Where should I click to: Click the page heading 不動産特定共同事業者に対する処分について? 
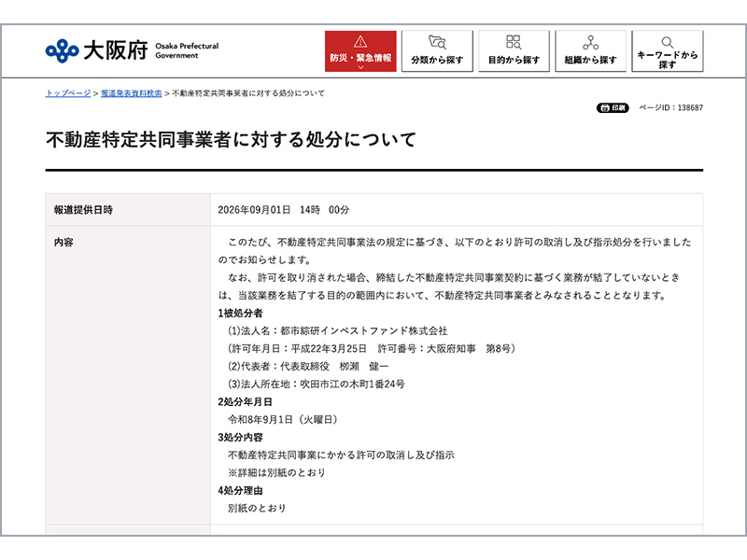point(232,139)
